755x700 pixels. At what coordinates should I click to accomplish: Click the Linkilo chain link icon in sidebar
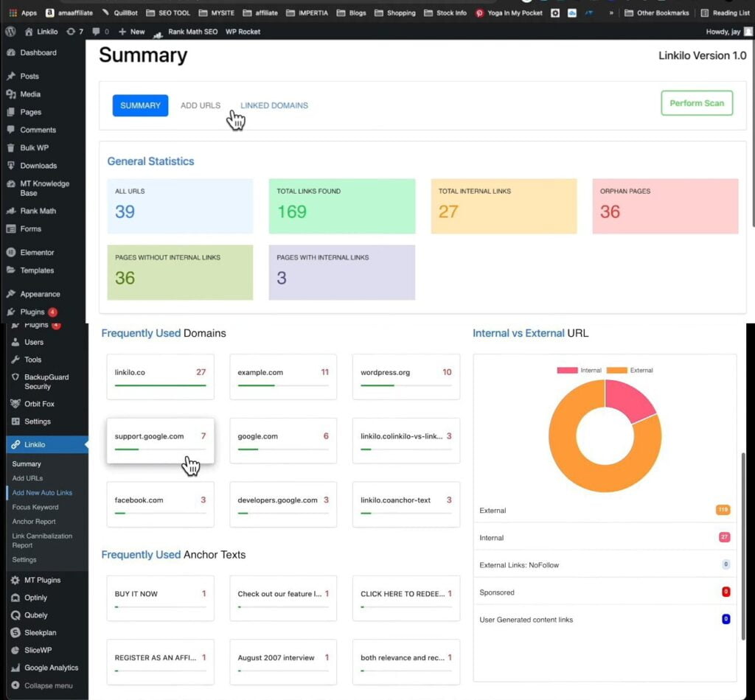(x=15, y=444)
